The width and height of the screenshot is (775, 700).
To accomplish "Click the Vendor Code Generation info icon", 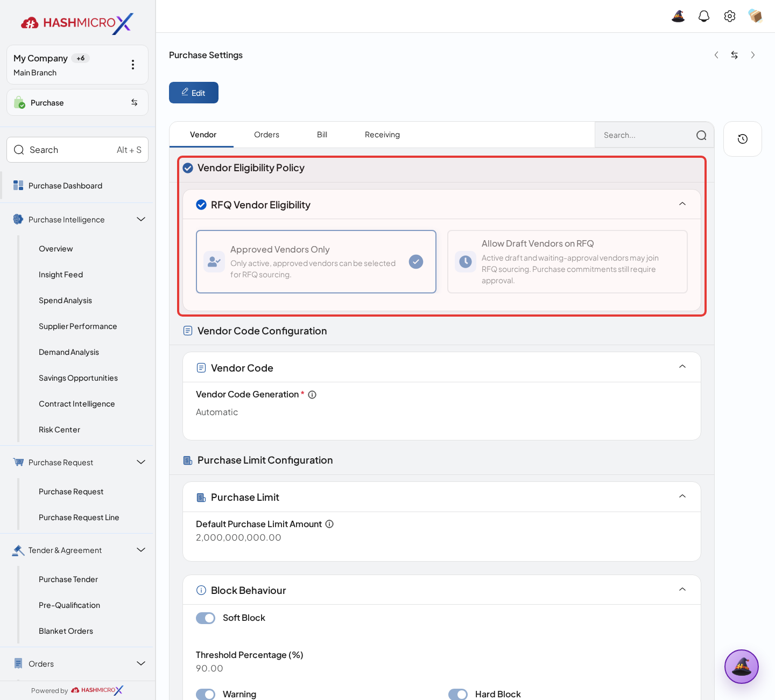I will (x=312, y=395).
